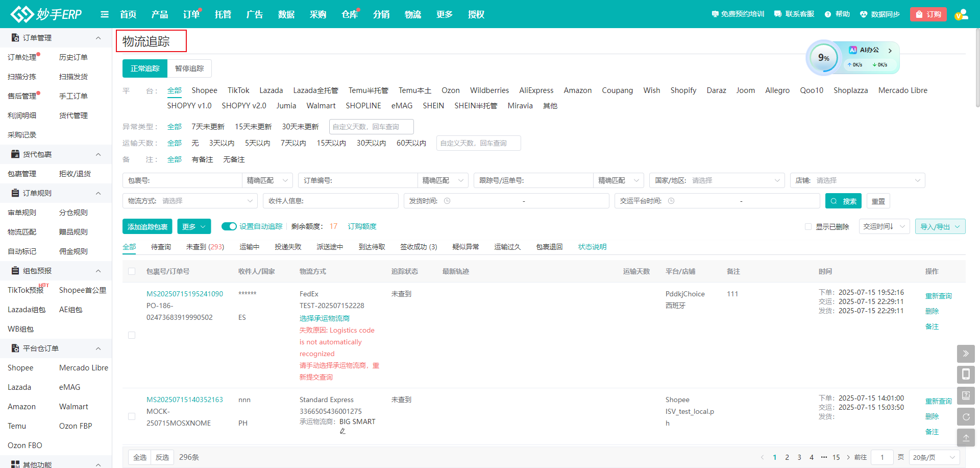The height and width of the screenshot is (468, 980).
Task: Toggle the 设置自动追踪 switch
Action: click(x=229, y=226)
